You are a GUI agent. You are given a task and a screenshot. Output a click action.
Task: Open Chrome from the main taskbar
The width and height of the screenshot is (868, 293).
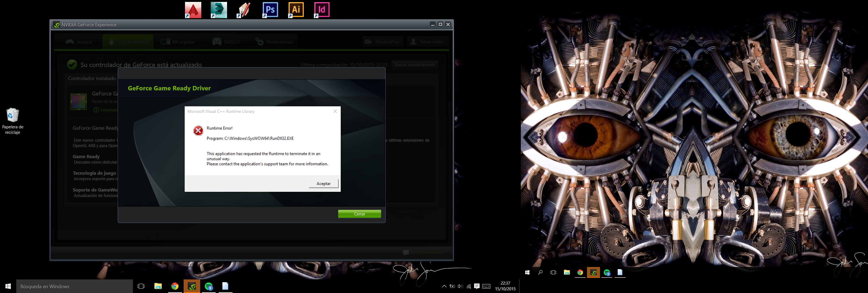click(x=174, y=286)
